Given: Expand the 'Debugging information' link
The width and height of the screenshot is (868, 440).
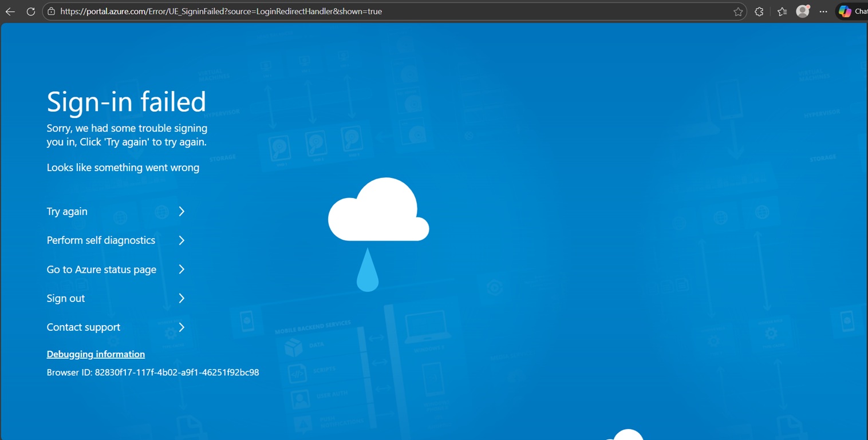Looking at the screenshot, I should [96, 354].
